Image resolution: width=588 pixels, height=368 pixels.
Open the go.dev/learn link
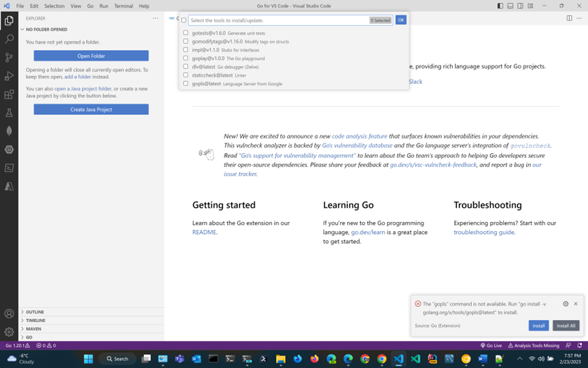click(368, 232)
